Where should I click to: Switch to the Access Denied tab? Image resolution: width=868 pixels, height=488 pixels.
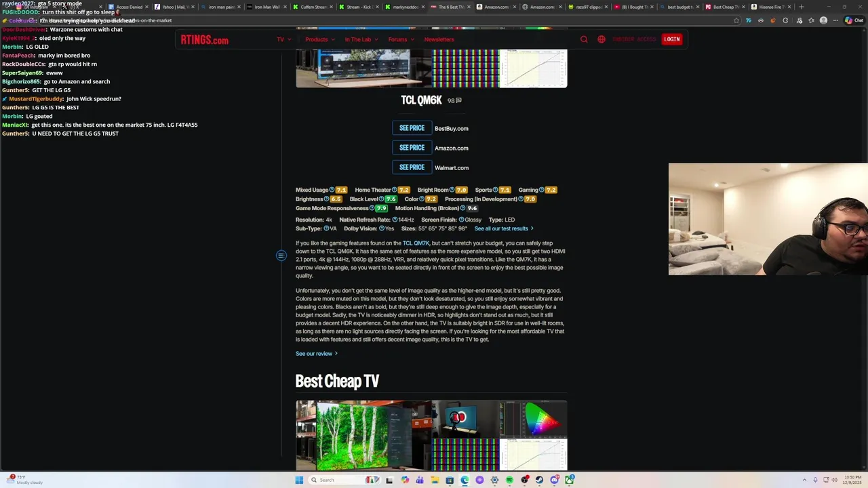129,7
